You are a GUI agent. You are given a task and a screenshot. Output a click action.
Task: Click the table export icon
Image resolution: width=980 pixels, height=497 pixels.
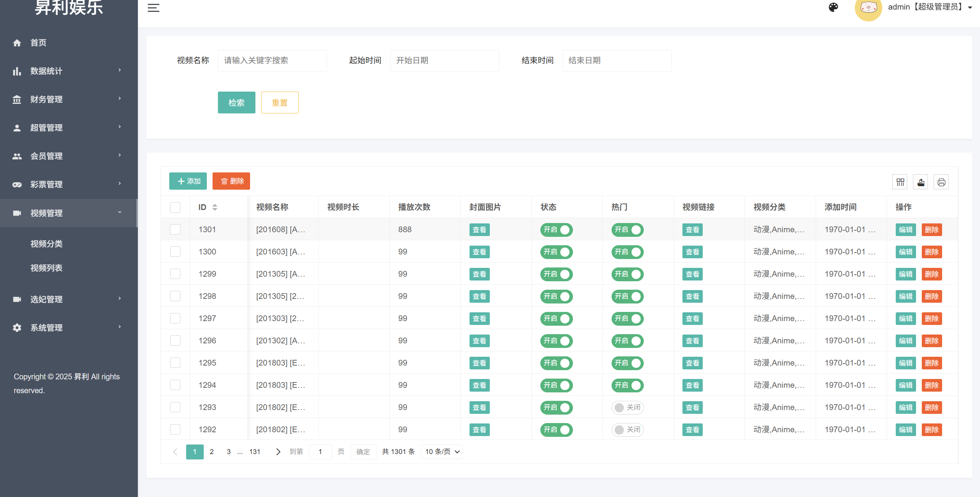pos(921,182)
